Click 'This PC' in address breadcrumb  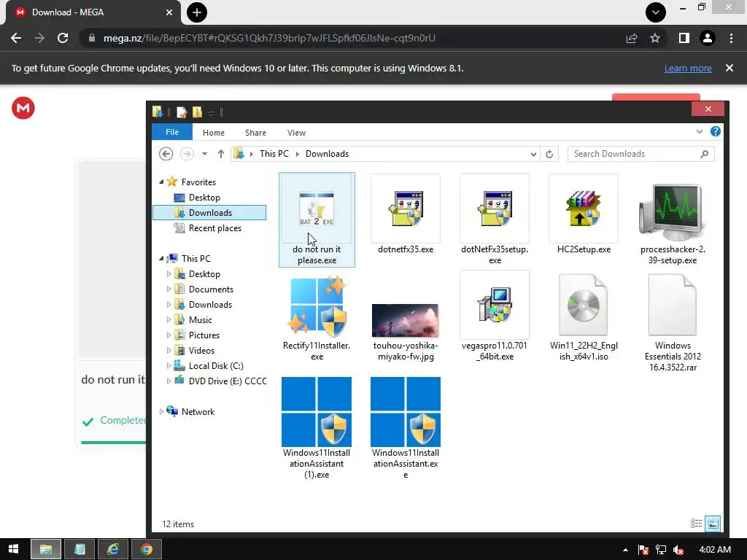274,154
